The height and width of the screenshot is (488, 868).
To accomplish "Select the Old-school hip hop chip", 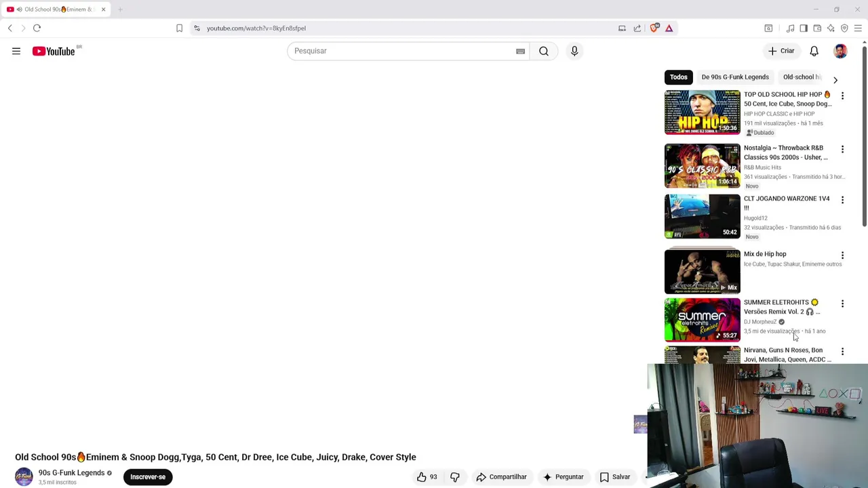I will [802, 77].
